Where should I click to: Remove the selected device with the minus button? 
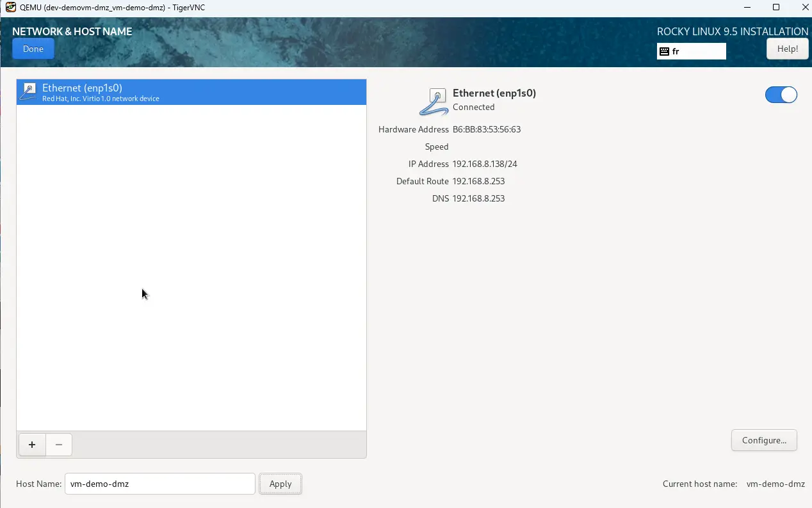tap(59, 445)
